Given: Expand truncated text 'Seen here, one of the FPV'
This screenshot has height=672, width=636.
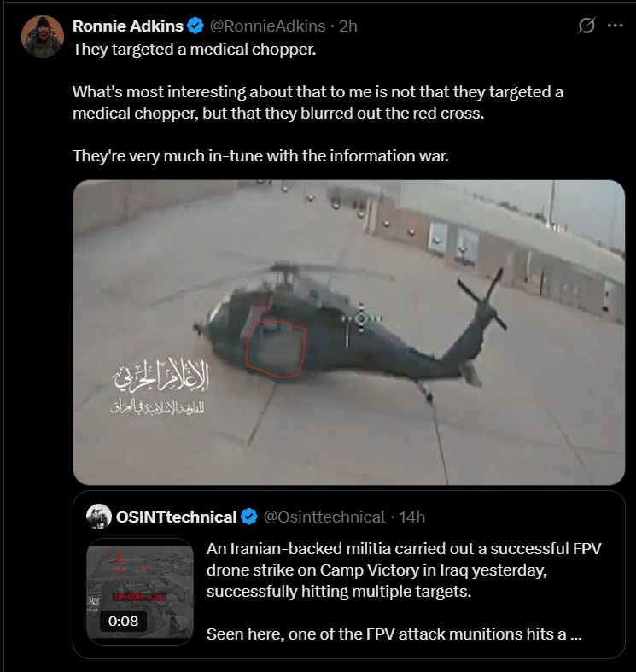Looking at the screenshot, I should point(394,634).
